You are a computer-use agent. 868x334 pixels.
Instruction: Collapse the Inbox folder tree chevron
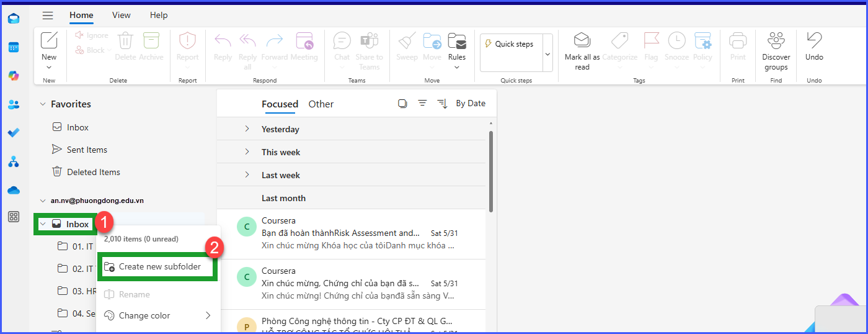click(43, 224)
